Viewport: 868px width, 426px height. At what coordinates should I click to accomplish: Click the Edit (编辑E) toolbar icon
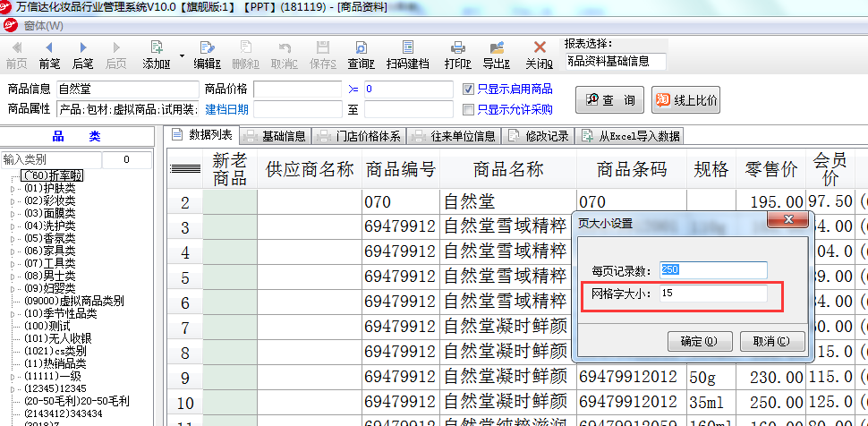click(x=207, y=55)
